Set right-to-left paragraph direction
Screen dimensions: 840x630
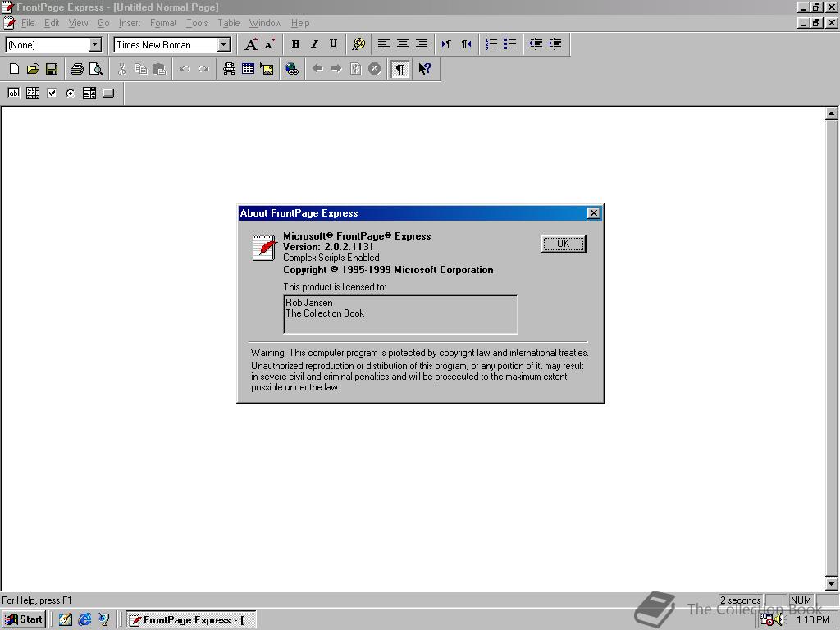(466, 44)
